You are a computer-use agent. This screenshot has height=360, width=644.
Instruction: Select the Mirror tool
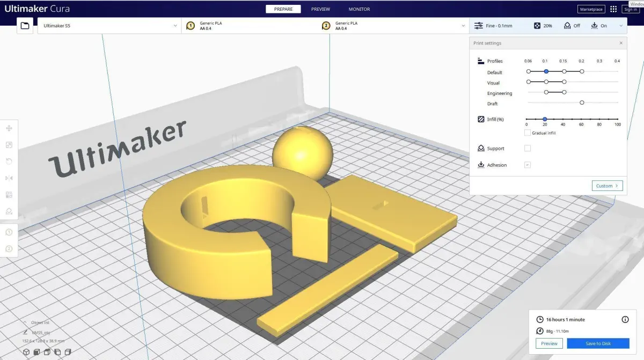coord(9,178)
